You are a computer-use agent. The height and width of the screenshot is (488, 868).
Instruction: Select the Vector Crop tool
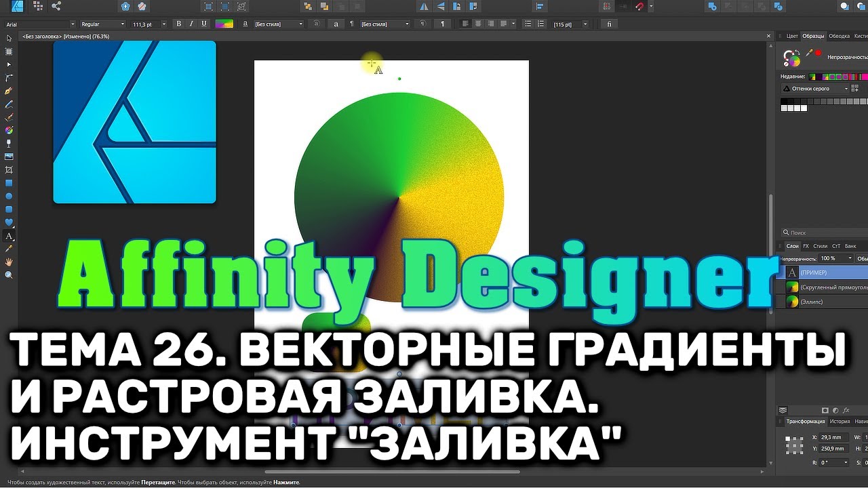[x=9, y=169]
